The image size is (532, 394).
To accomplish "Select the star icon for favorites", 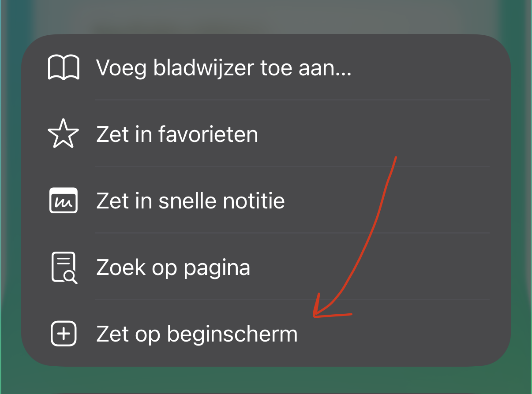I will (63, 134).
